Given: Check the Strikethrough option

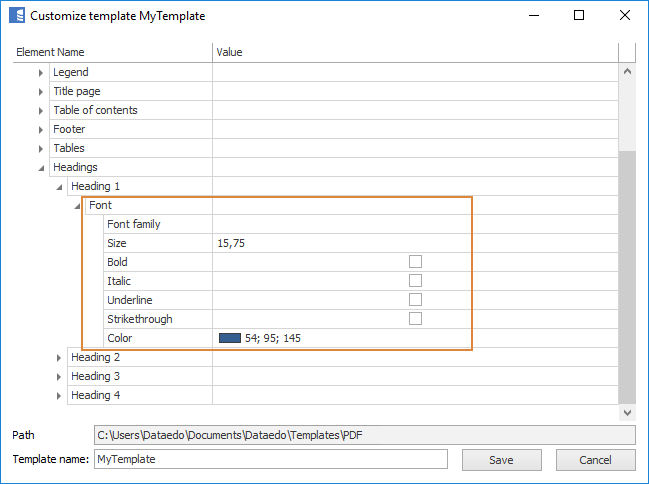Looking at the screenshot, I should click(415, 319).
